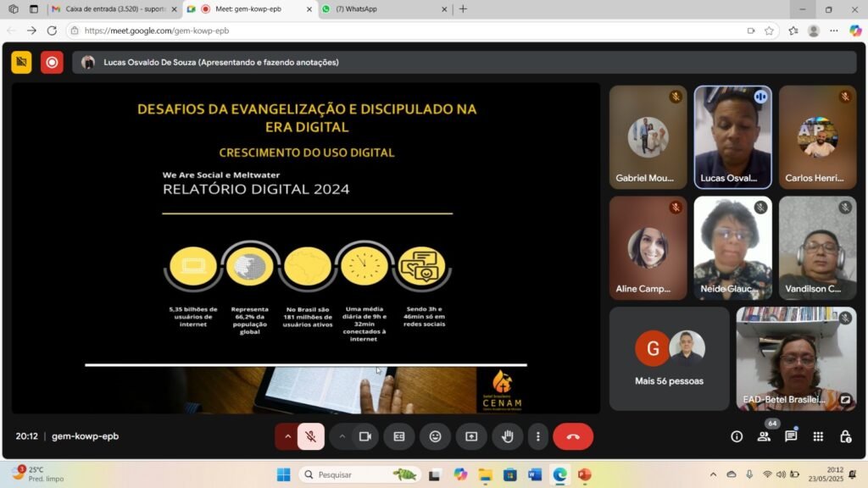Leave the call with the red hang-up button
The image size is (868, 488).
point(573,436)
